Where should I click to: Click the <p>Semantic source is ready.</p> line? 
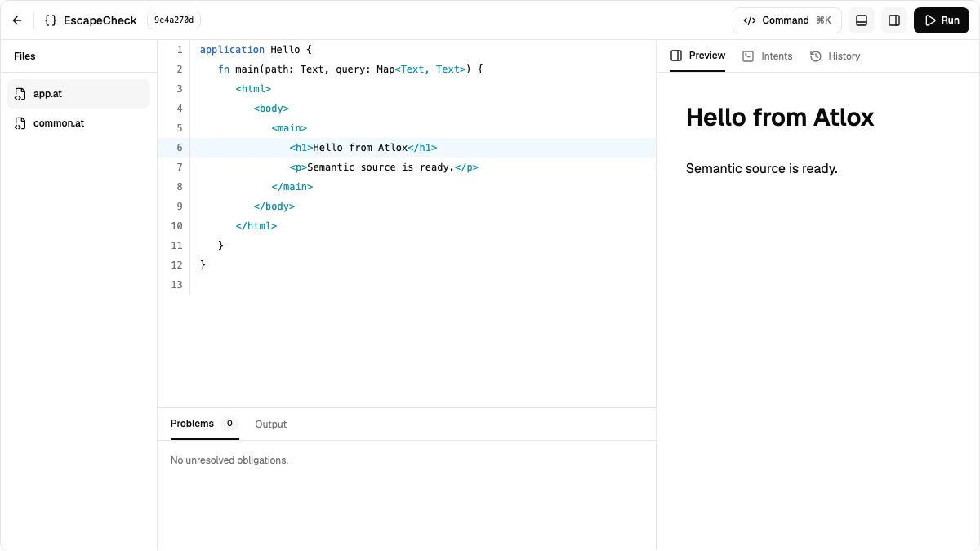384,167
